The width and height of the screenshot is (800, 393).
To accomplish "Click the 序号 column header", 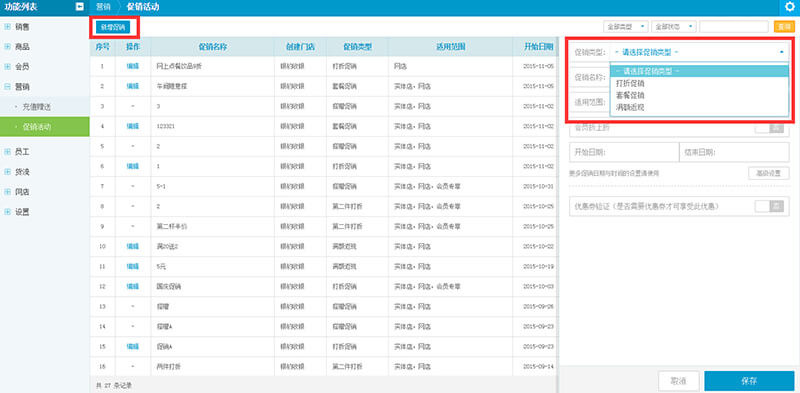I will click(103, 46).
